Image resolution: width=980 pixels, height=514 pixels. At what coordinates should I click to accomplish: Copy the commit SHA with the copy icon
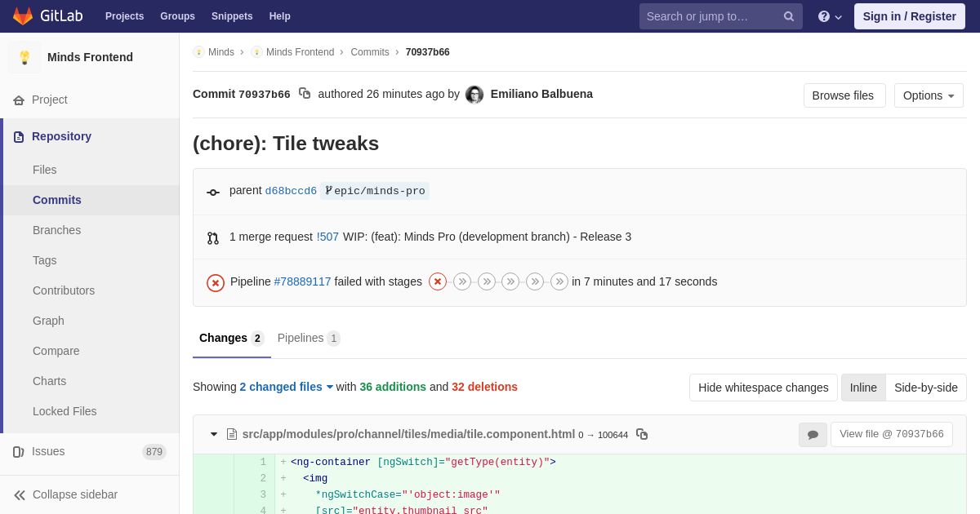305,94
